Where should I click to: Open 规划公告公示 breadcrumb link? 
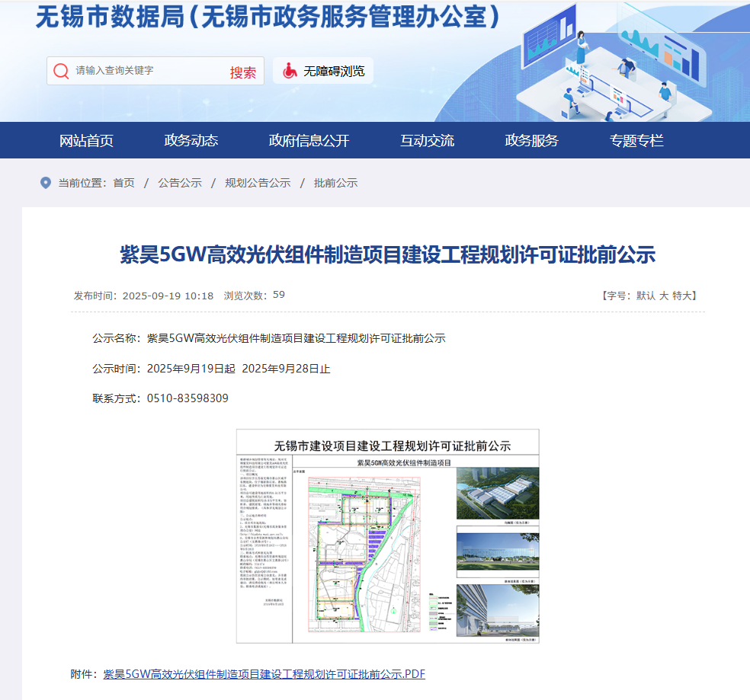pos(258,183)
